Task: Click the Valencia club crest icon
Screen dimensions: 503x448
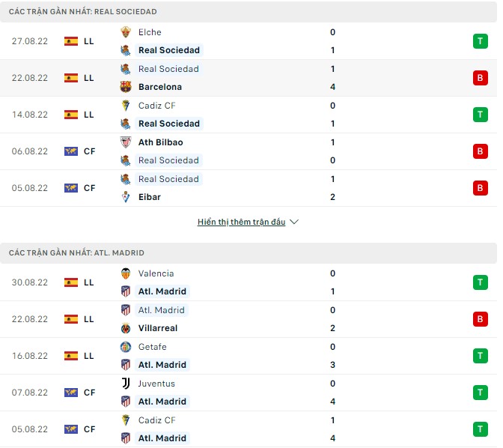Action: [126, 273]
